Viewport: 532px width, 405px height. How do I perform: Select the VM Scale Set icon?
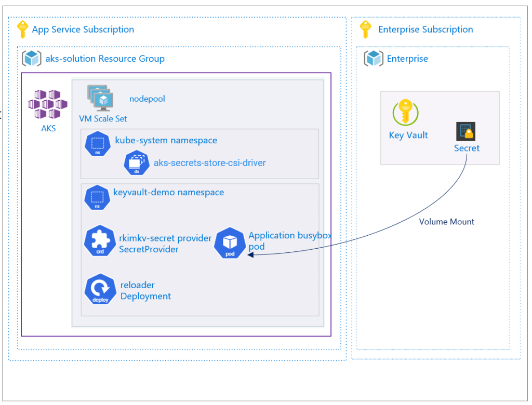click(101, 98)
